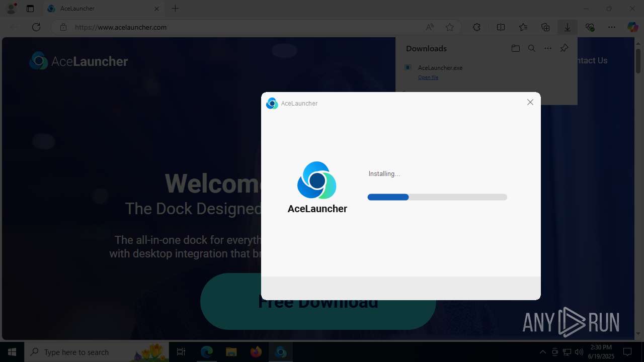
Task: Open a new browser tab
Action: (x=175, y=9)
